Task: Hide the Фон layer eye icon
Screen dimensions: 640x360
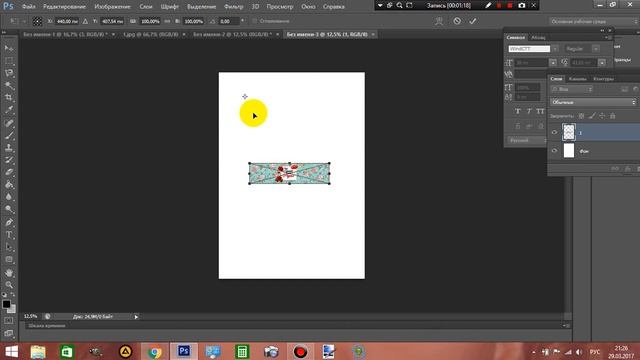Action: 554,151
